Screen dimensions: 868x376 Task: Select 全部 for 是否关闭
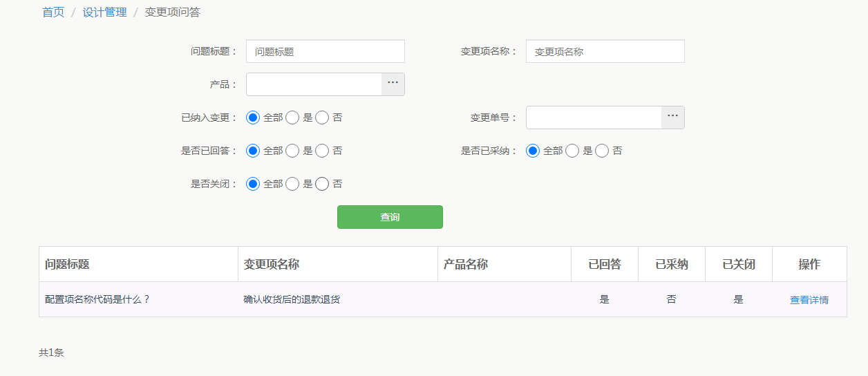[x=253, y=184]
